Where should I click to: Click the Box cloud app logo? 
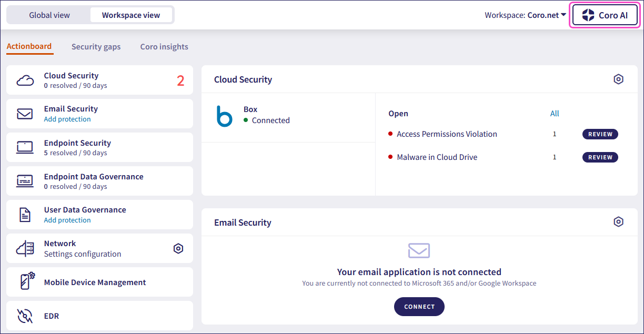point(225,116)
